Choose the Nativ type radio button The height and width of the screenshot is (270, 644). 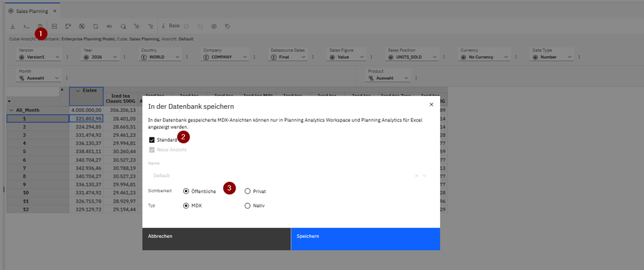pyautogui.click(x=248, y=206)
